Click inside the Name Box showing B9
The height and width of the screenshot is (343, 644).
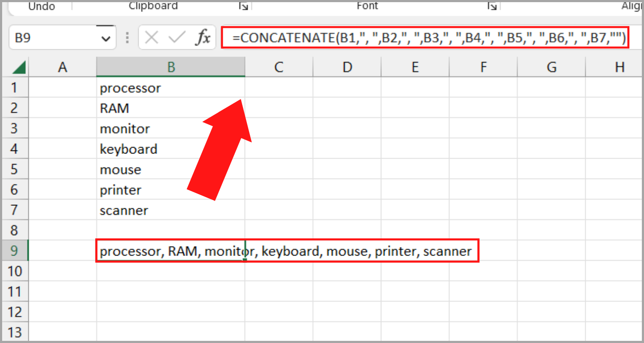click(x=52, y=38)
